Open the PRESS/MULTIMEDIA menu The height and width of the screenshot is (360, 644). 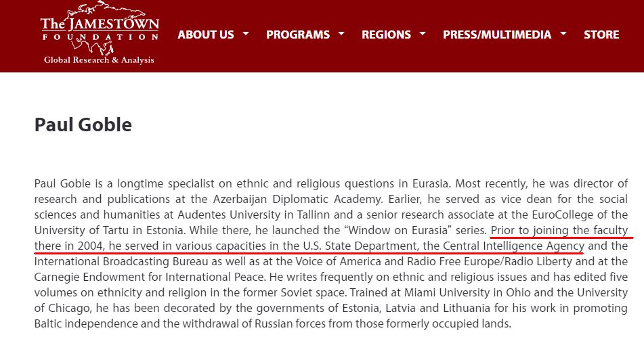pyautogui.click(x=496, y=35)
